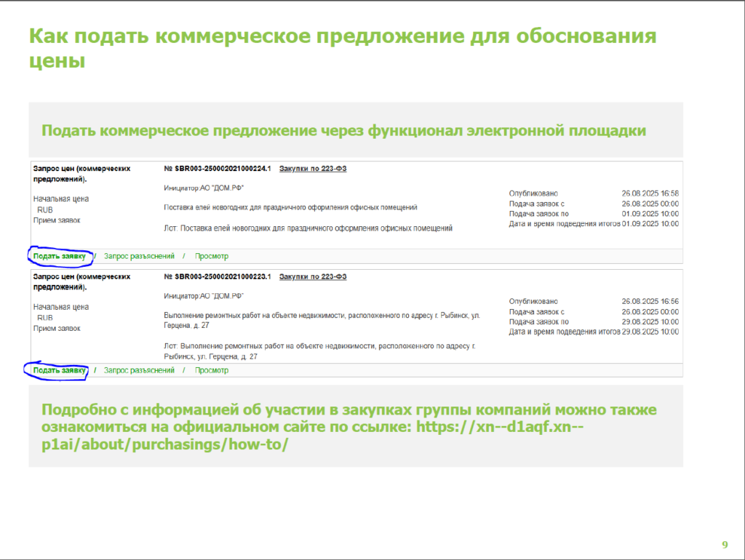Click Просмотр under the ремонтных работ listing
Image resolution: width=745 pixels, height=560 pixels.
[211, 370]
